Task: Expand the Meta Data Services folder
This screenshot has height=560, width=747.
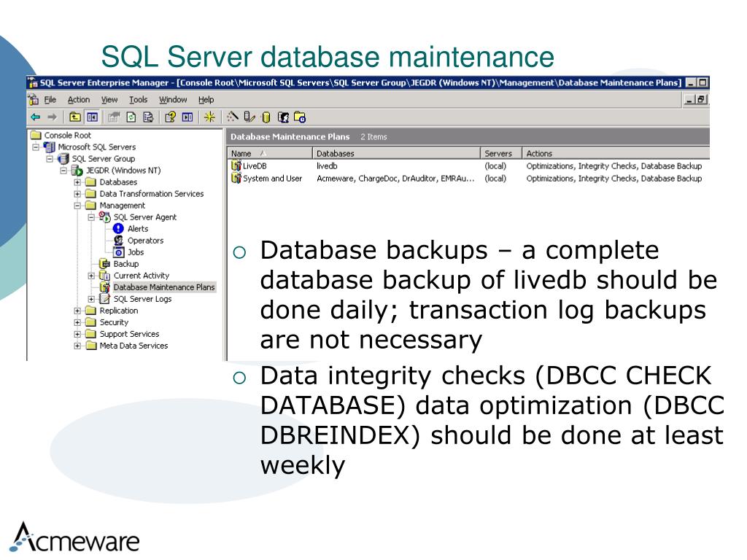Action: [x=77, y=346]
